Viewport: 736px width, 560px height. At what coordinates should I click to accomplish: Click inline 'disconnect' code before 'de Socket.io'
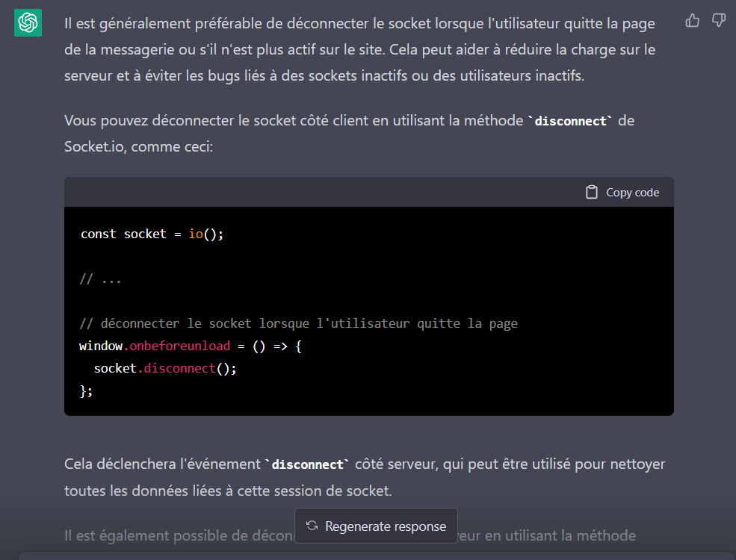coord(569,121)
